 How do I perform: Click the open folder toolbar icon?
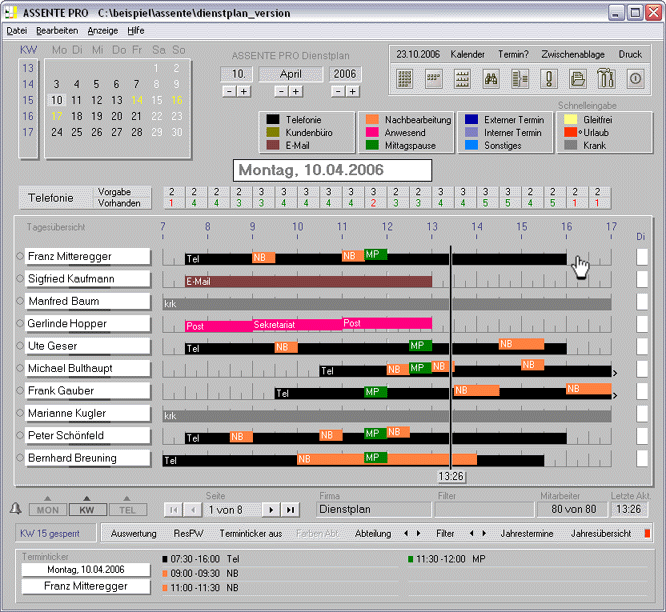pos(578,79)
